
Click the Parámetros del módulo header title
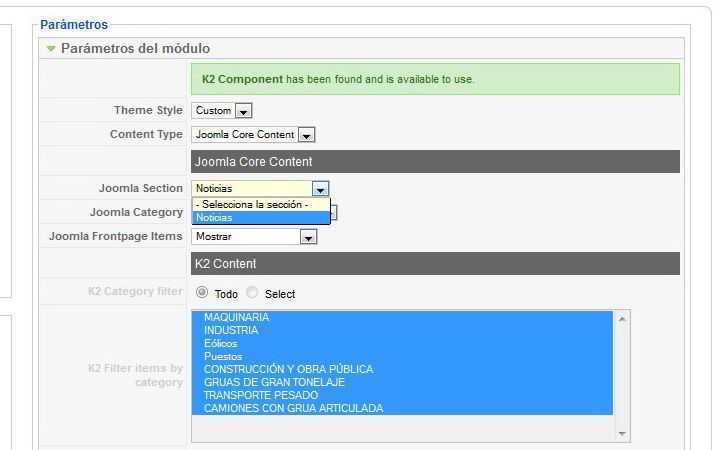click(135, 48)
